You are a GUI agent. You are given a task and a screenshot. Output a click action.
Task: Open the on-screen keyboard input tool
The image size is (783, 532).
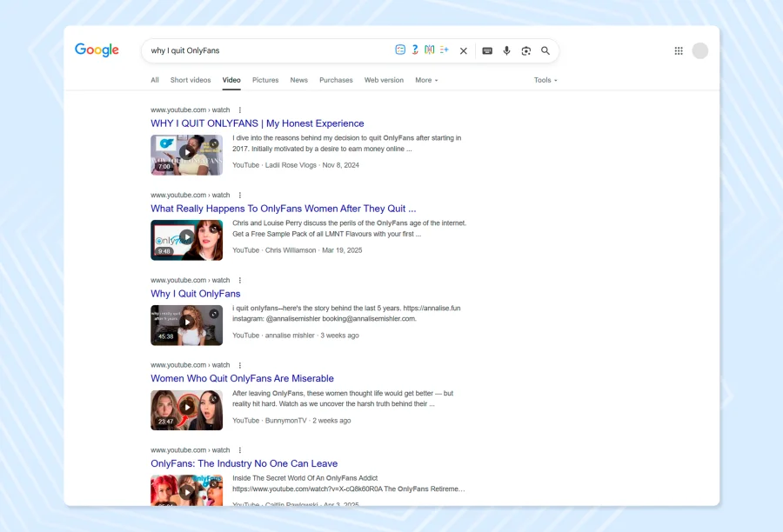click(487, 50)
